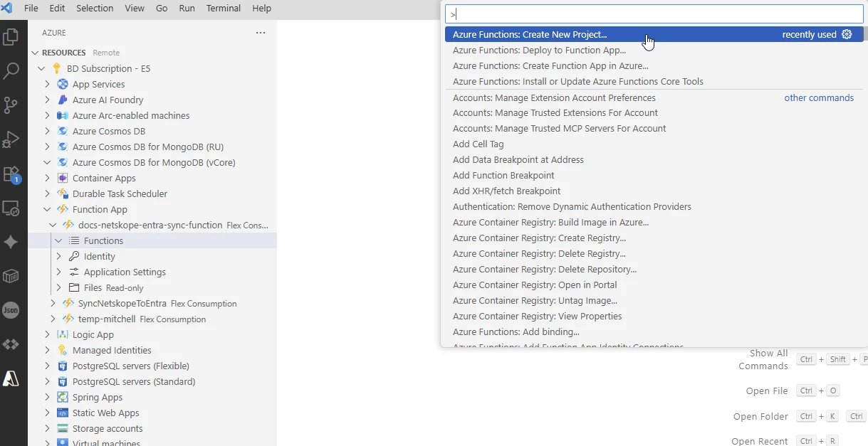Open the Run menu
Viewport: 868px width, 446px height.
[187, 8]
